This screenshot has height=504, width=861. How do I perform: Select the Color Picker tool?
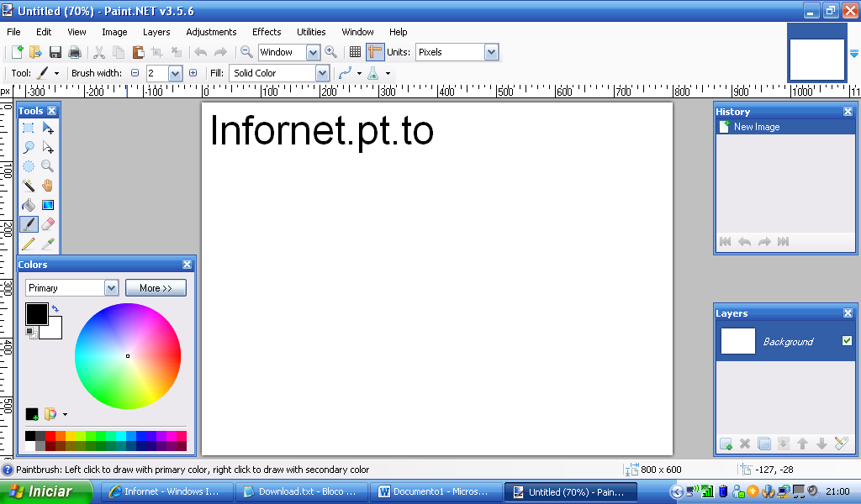48,244
